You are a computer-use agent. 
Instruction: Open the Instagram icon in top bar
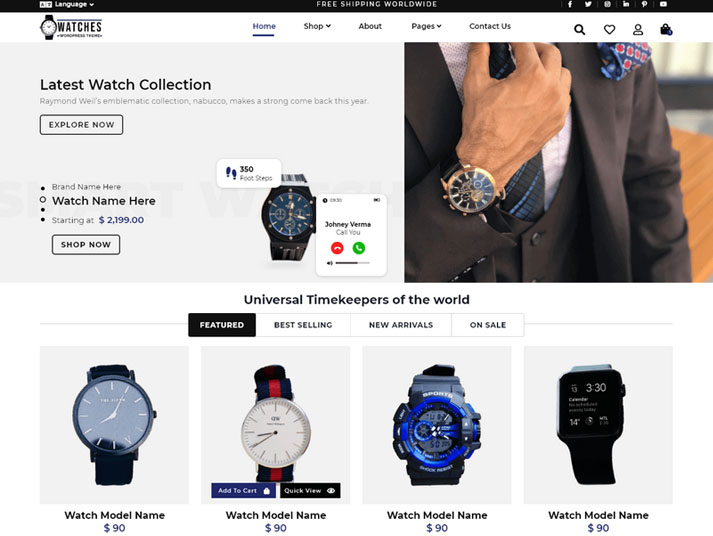point(607,4)
